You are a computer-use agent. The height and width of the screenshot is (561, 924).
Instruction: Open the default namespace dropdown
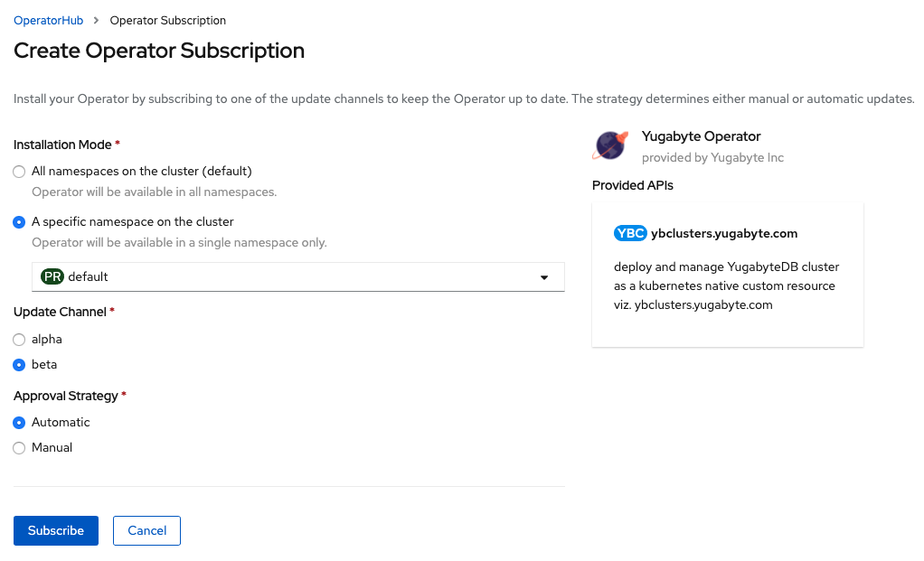click(x=298, y=277)
